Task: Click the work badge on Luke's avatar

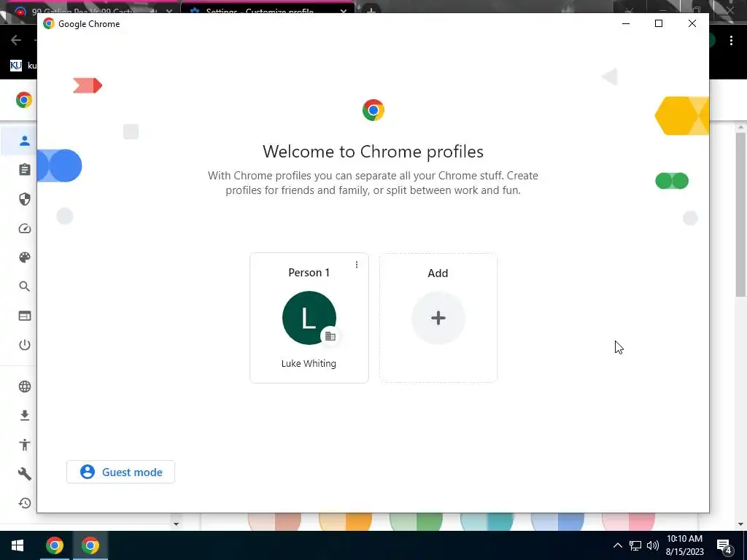Action: 330,335
